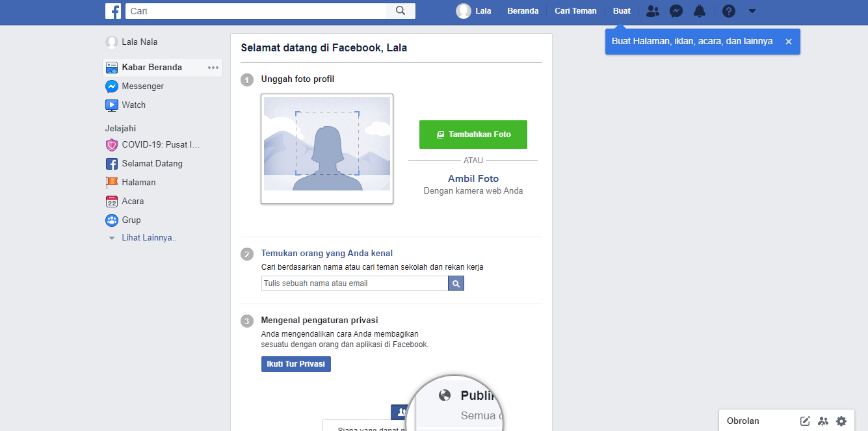The width and height of the screenshot is (868, 431).
Task: Click the Facebook logo icon
Action: [113, 11]
